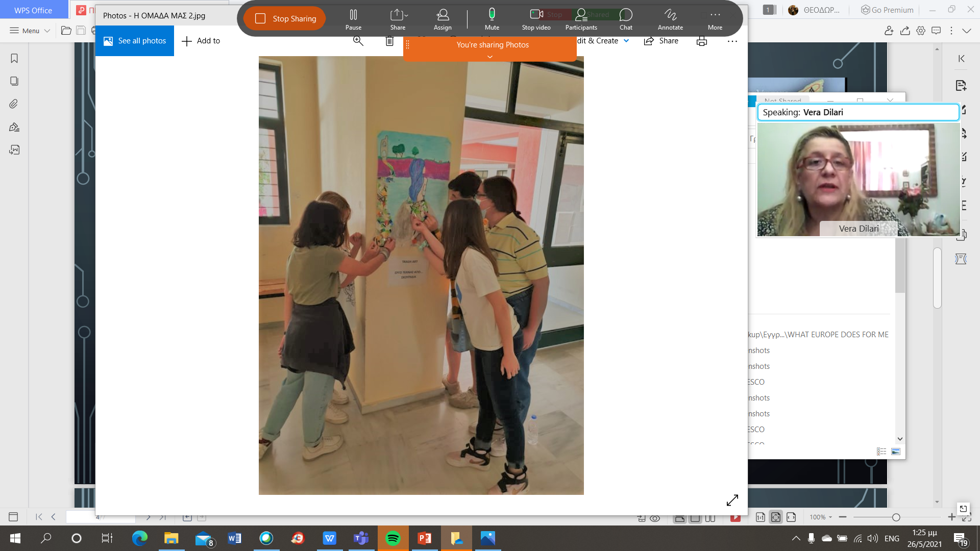Screen dimensions: 980x551
Task: Expand the Edit & Create dropdown
Action: tap(626, 41)
